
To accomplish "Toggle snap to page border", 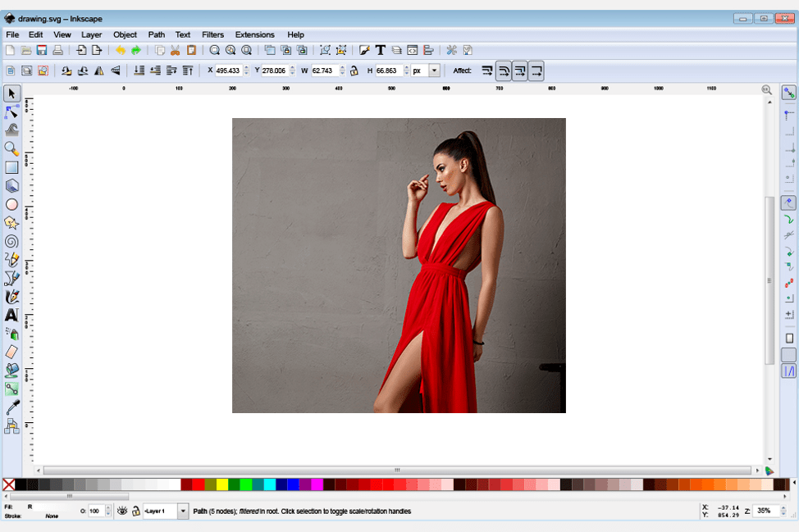I will pyautogui.click(x=789, y=338).
